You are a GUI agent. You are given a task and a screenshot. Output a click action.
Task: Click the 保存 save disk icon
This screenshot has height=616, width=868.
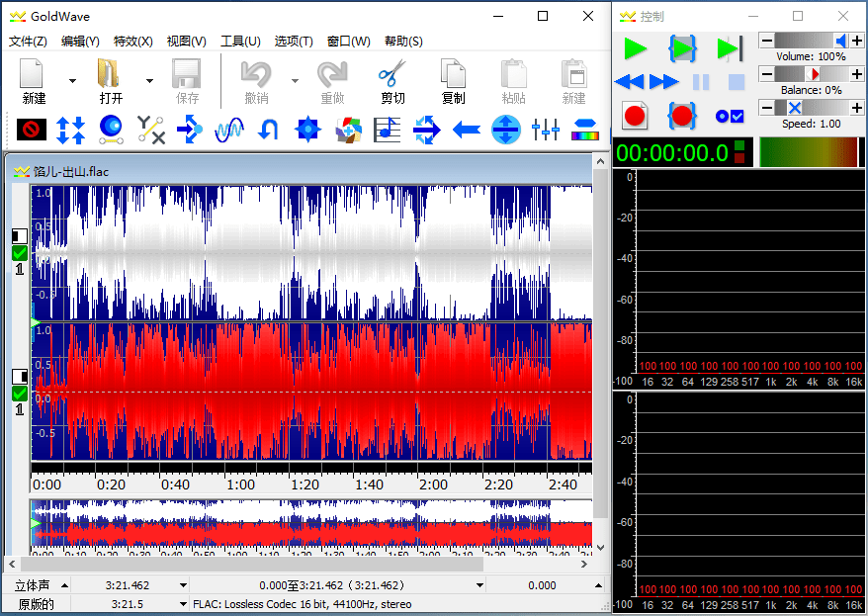pos(187,73)
